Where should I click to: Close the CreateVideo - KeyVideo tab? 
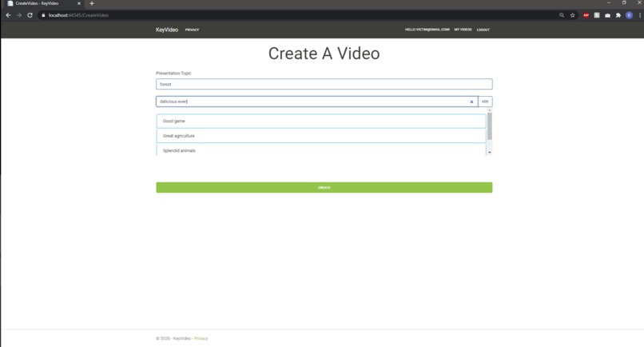(x=79, y=3)
